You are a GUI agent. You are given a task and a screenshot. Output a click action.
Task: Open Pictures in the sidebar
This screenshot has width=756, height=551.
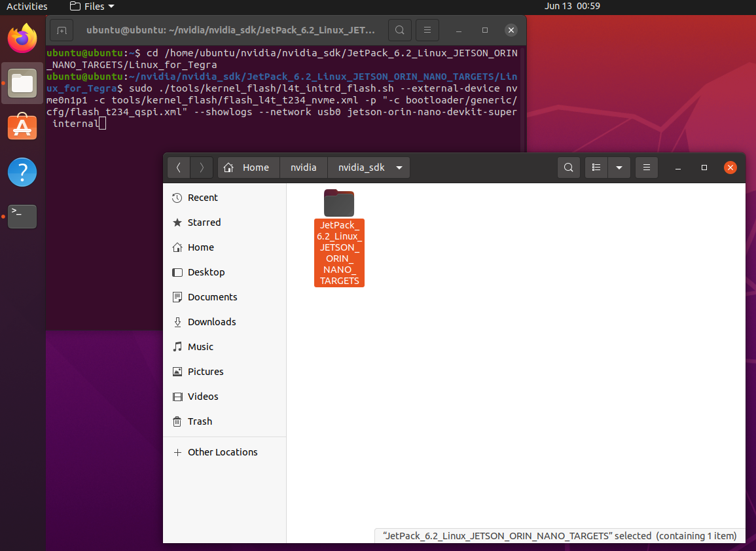[x=225, y=372]
